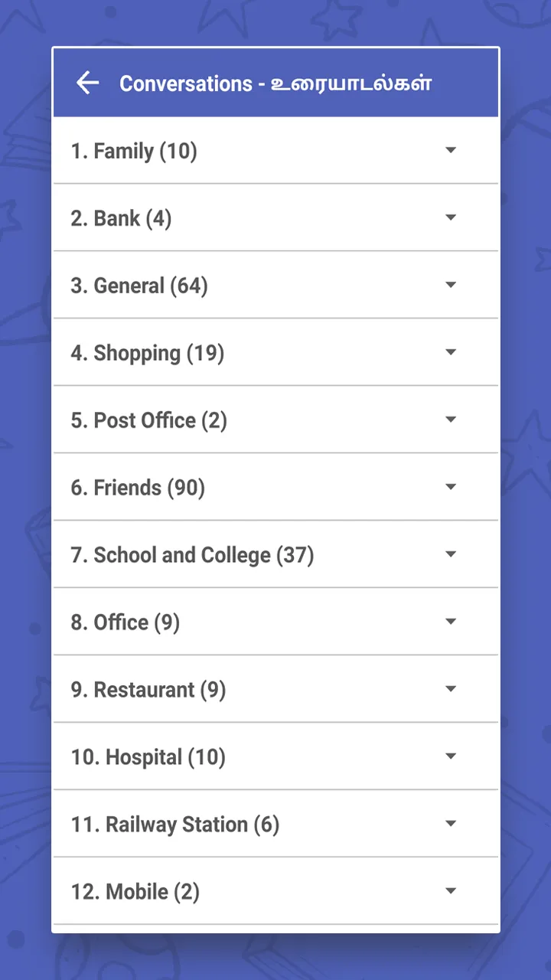Viewport: 551px width, 980px height.
Task: Expand the Railway Station arrow
Action: (x=451, y=824)
